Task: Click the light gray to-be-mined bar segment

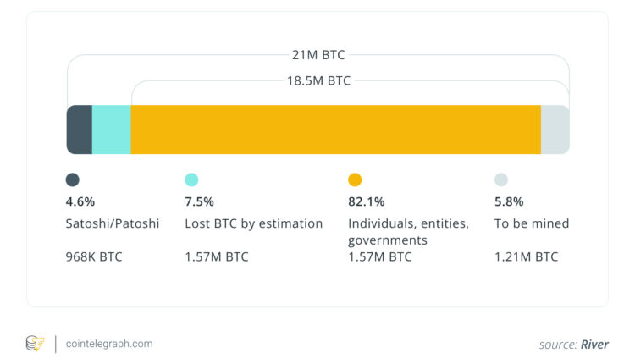Action: (x=555, y=130)
